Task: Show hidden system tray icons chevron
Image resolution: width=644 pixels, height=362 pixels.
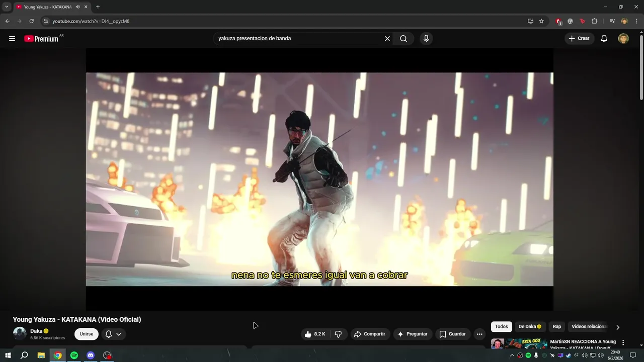Action: [512, 355]
